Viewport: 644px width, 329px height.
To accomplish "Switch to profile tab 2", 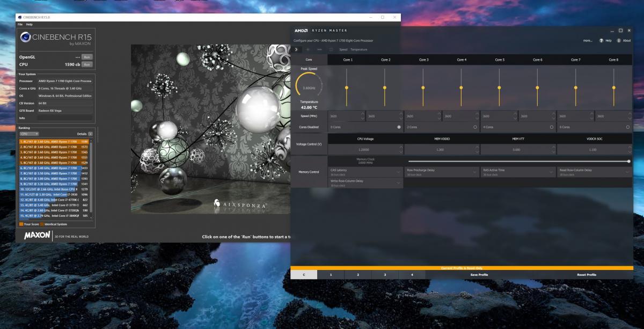I will [x=358, y=274].
